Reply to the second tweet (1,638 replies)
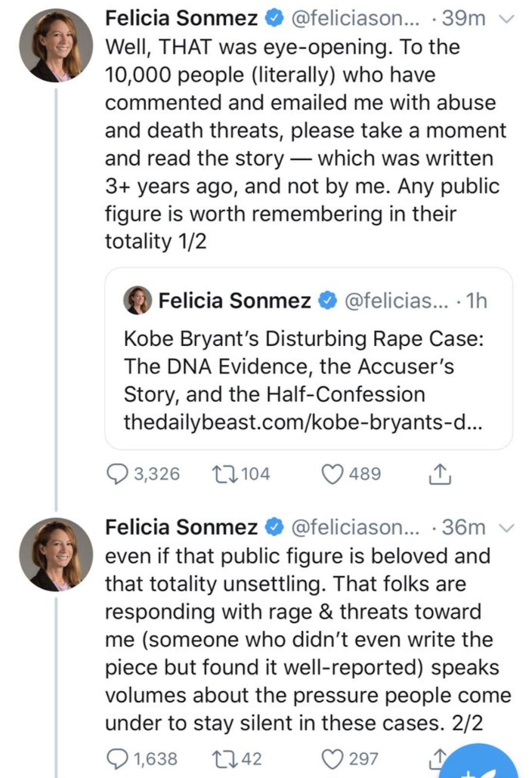This screenshot has height=778, width=532. (117, 759)
